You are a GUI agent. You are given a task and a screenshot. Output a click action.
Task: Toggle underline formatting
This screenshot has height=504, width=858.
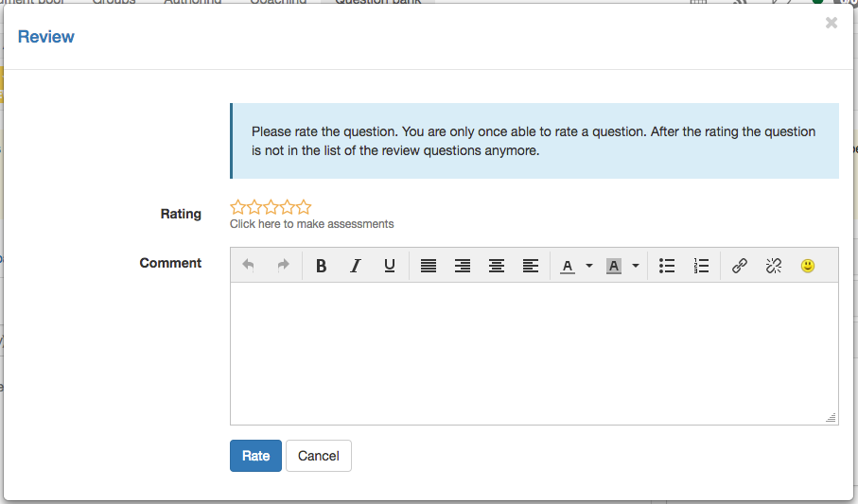tap(390, 267)
